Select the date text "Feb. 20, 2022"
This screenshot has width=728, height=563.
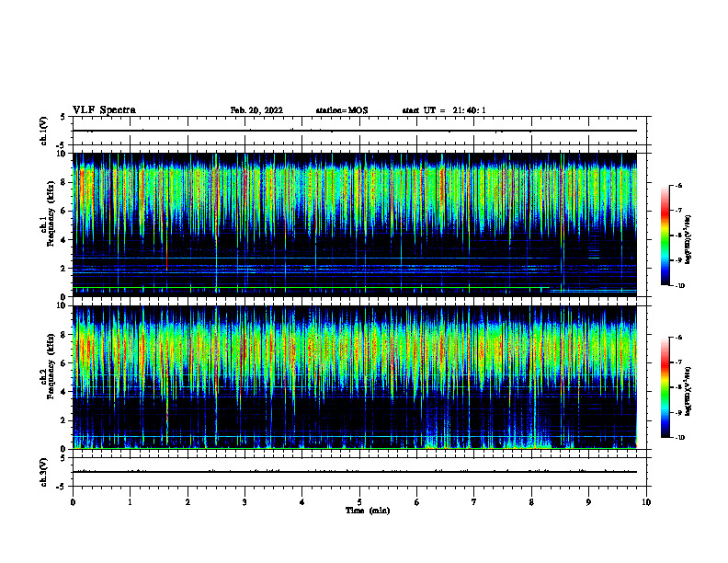pos(256,110)
